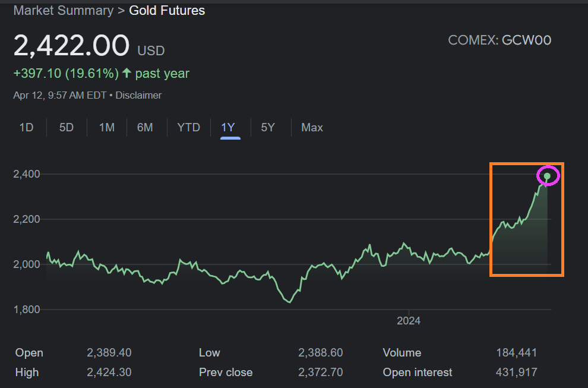
Task: Select the 5D time range tab
Action: click(x=67, y=127)
